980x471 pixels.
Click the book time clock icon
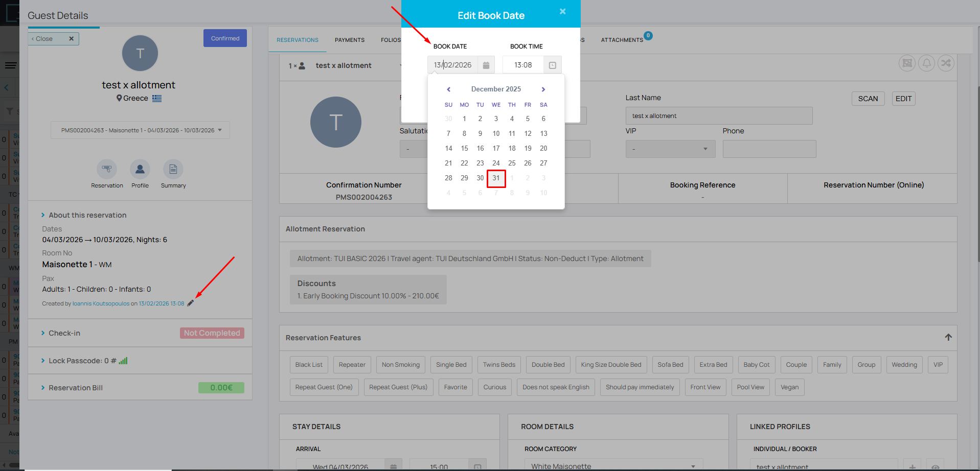pos(552,65)
